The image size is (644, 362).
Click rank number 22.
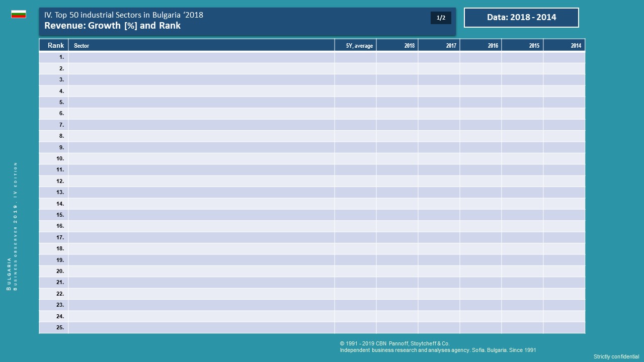pyautogui.click(x=60, y=294)
